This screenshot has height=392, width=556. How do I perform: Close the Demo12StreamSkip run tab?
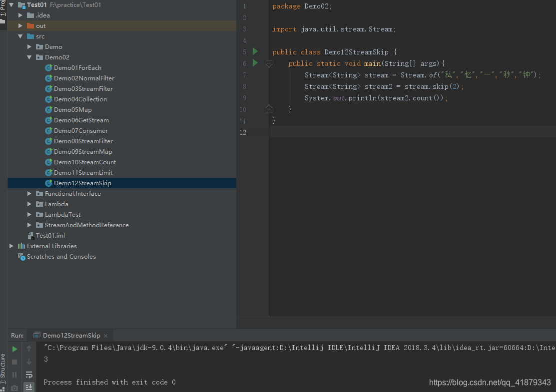(x=106, y=336)
